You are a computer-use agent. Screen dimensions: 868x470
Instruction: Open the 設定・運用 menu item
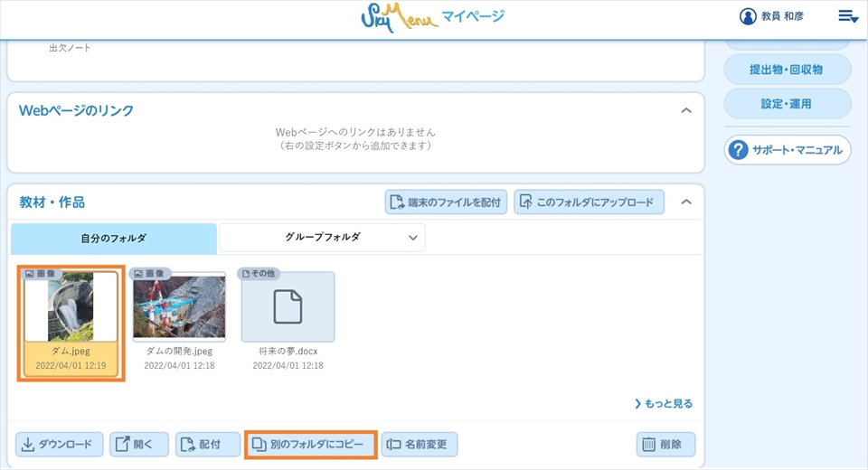tap(787, 104)
